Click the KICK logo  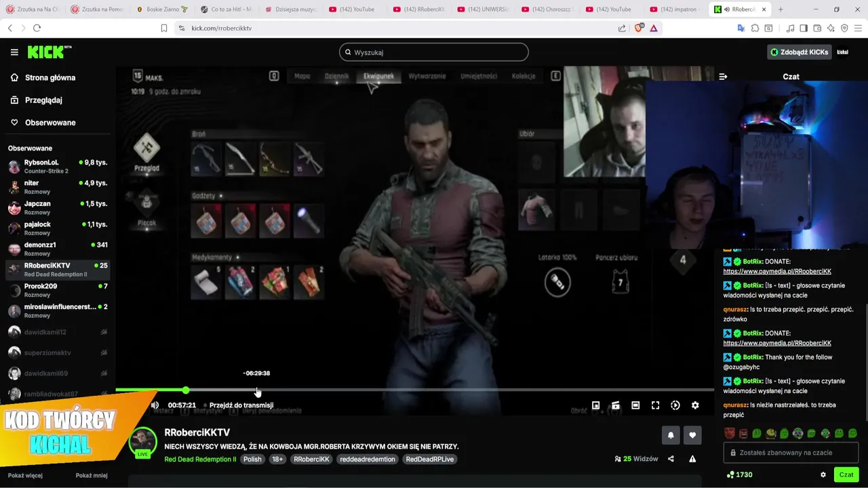pos(49,52)
